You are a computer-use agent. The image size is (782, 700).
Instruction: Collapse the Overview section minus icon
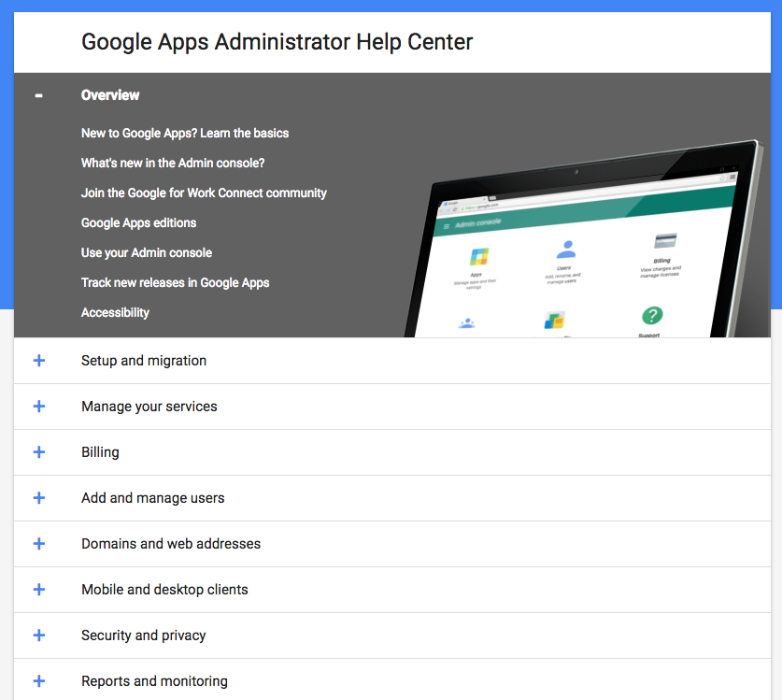coord(38,95)
